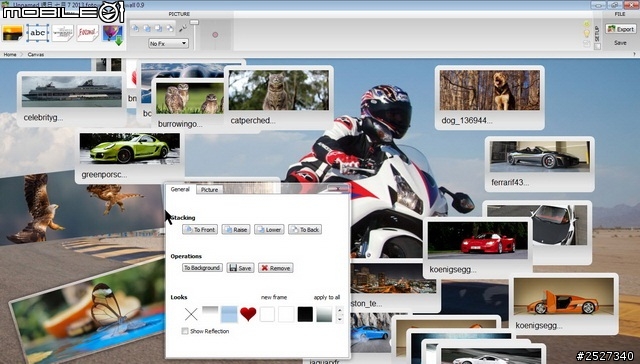The height and width of the screenshot is (364, 640).
Task: Choose the red heart frame look
Action: click(x=248, y=314)
